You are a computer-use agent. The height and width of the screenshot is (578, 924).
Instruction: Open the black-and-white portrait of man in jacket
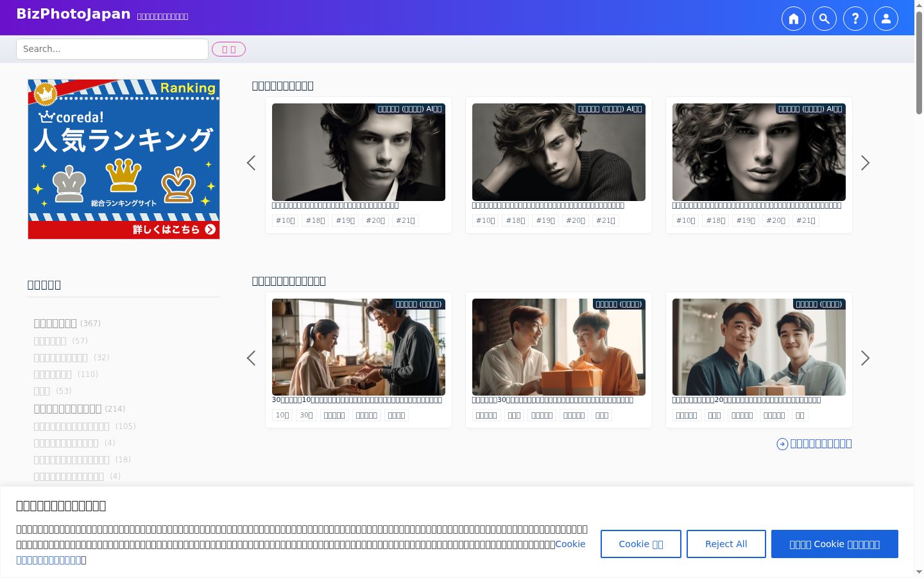(359, 152)
